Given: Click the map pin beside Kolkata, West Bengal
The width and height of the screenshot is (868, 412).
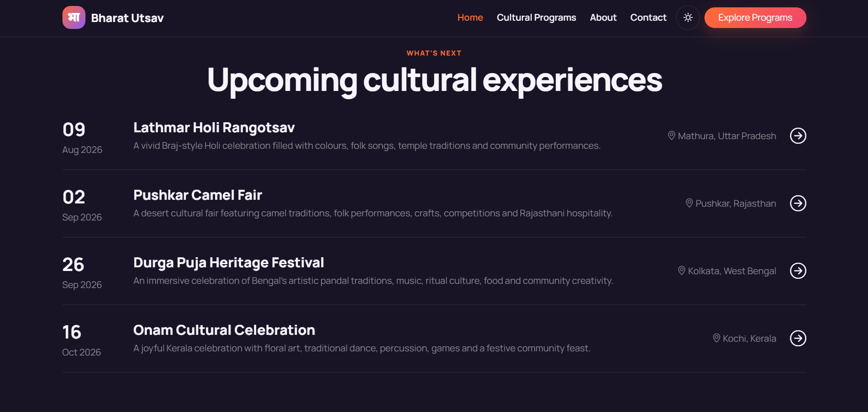Looking at the screenshot, I should [x=682, y=271].
